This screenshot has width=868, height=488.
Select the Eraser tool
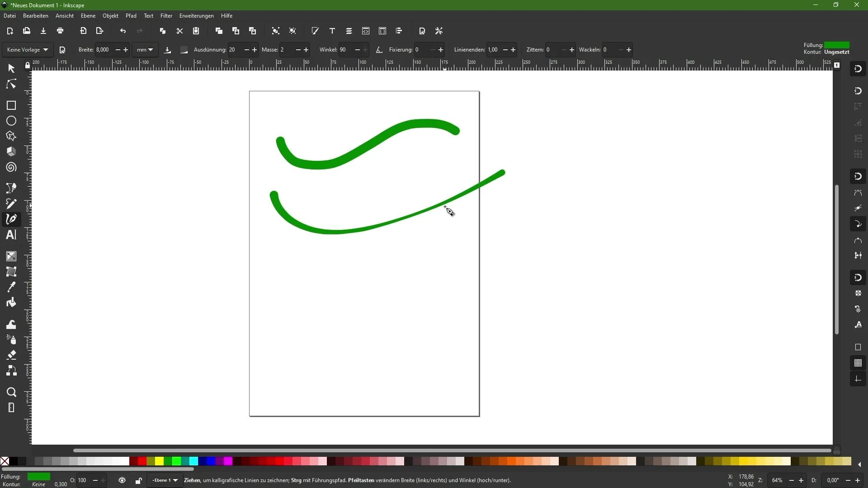[x=11, y=355]
